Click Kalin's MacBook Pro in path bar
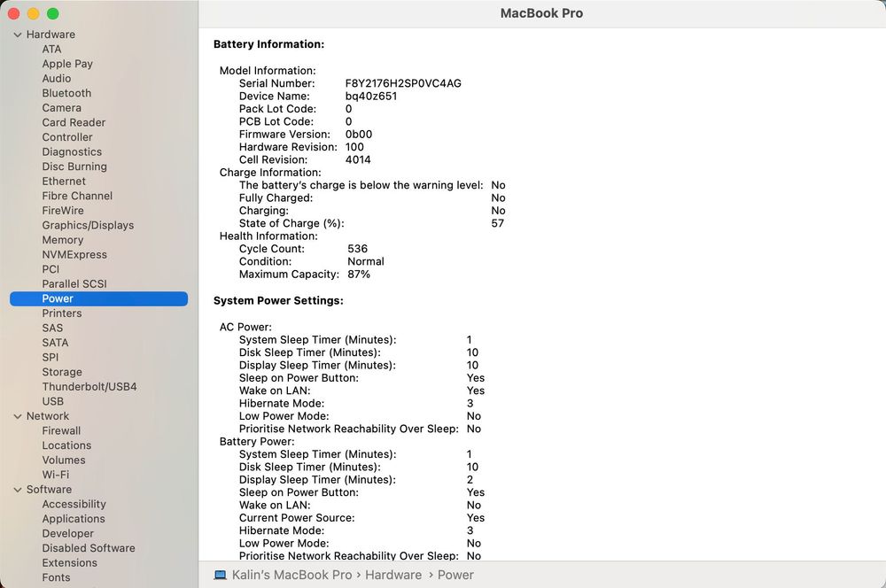 (x=291, y=575)
